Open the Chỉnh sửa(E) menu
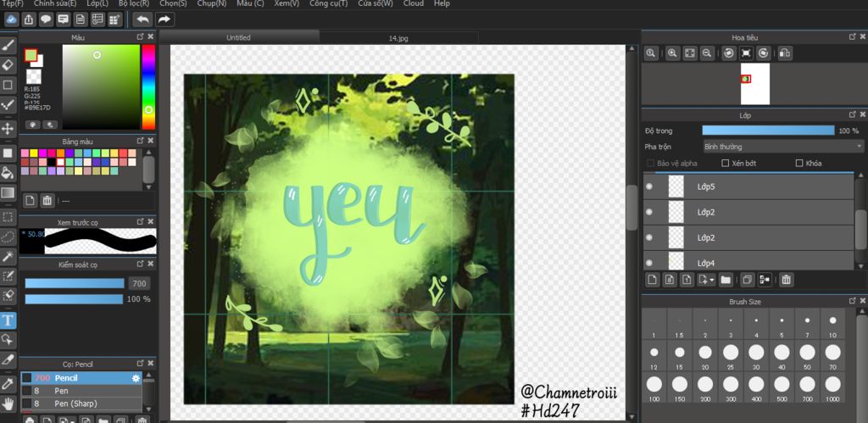Viewport: 868px width, 423px height. pos(55,3)
